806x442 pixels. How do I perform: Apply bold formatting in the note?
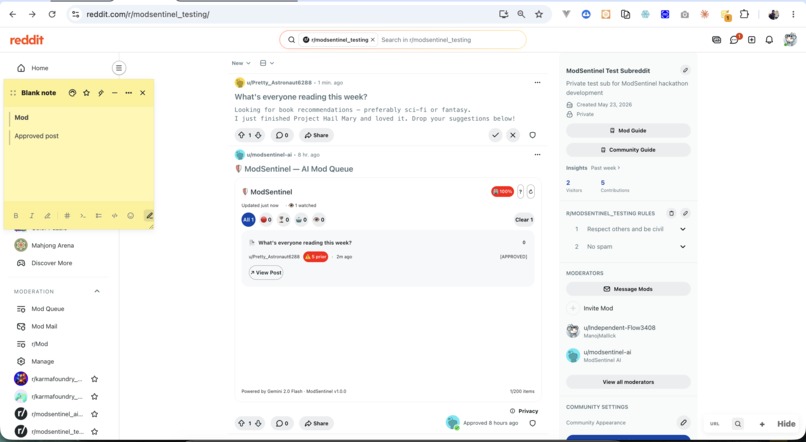[x=16, y=216]
